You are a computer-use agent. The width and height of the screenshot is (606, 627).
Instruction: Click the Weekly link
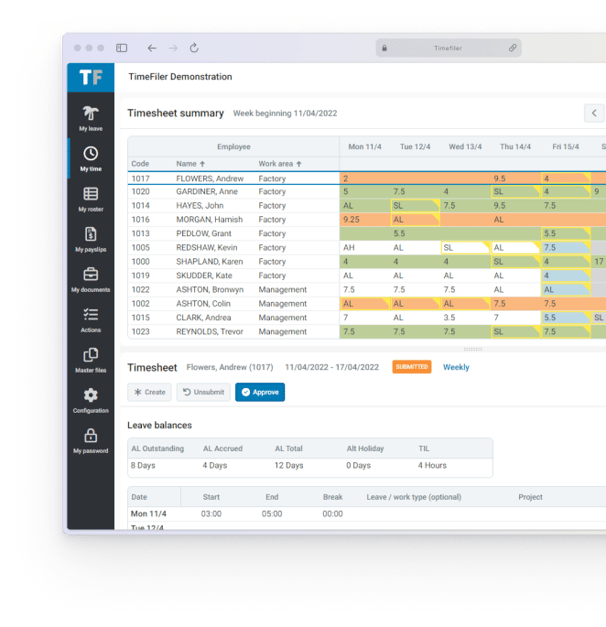coord(456,367)
